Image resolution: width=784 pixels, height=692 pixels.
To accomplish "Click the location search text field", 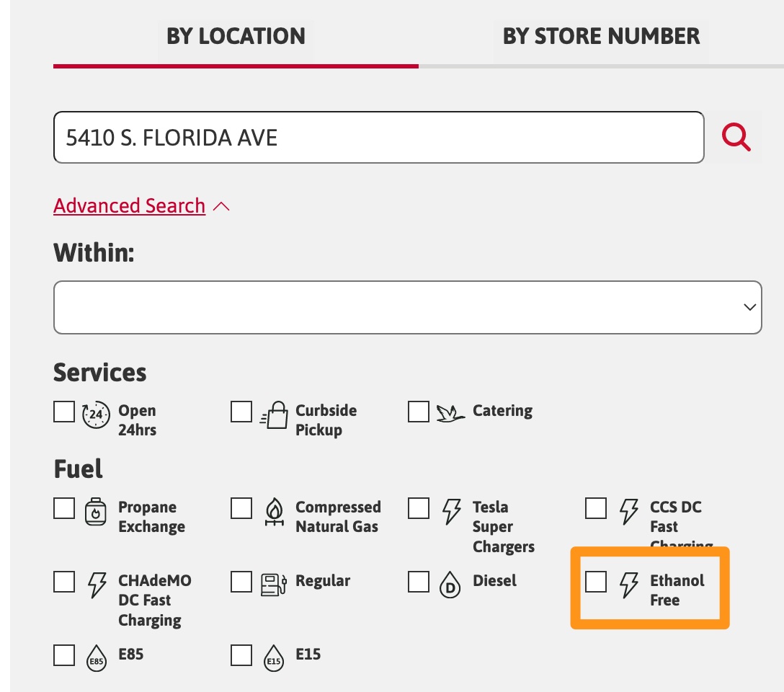I will coord(378,137).
